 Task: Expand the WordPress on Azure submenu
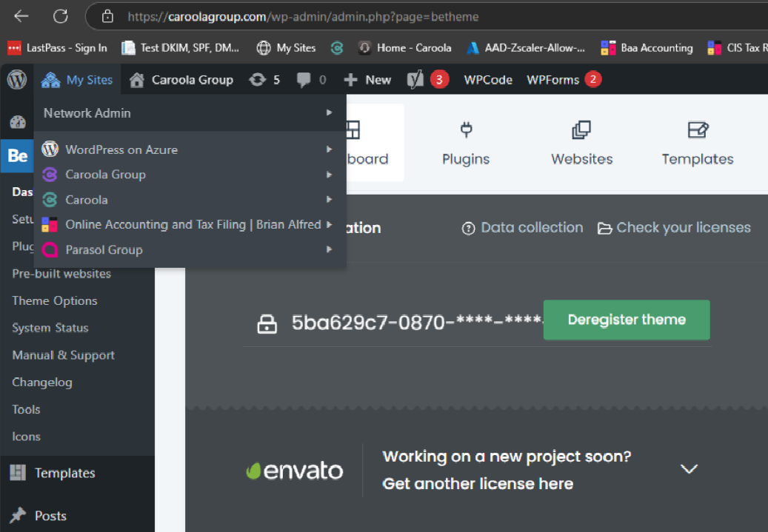[329, 149]
